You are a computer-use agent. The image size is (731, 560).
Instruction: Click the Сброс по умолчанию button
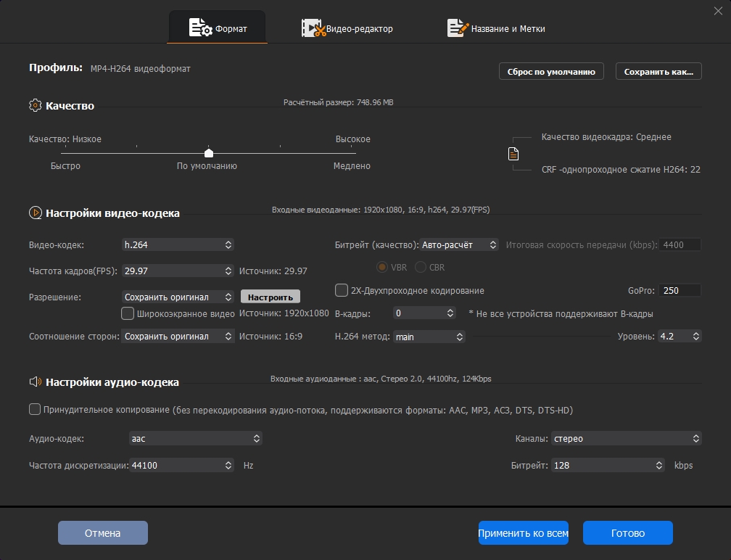point(551,71)
